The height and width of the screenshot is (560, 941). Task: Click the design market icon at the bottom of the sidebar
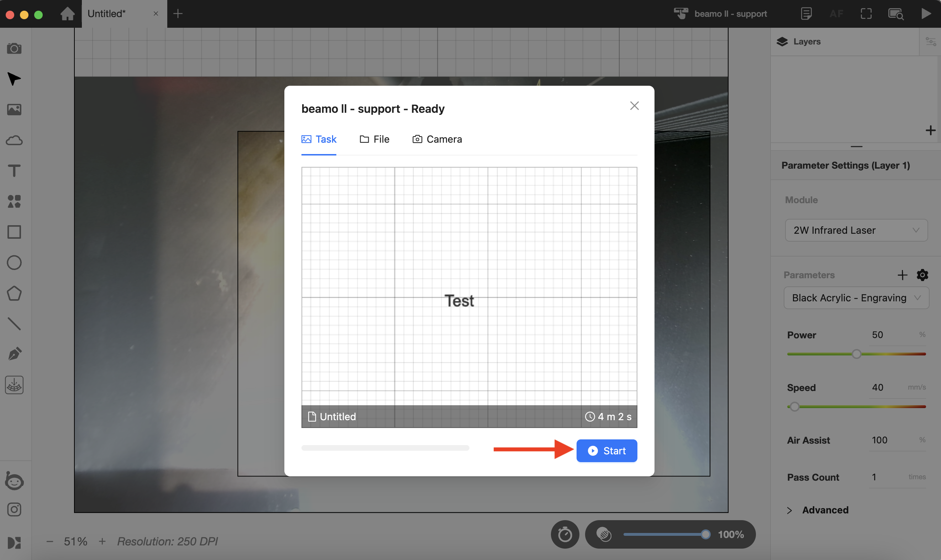(14, 543)
